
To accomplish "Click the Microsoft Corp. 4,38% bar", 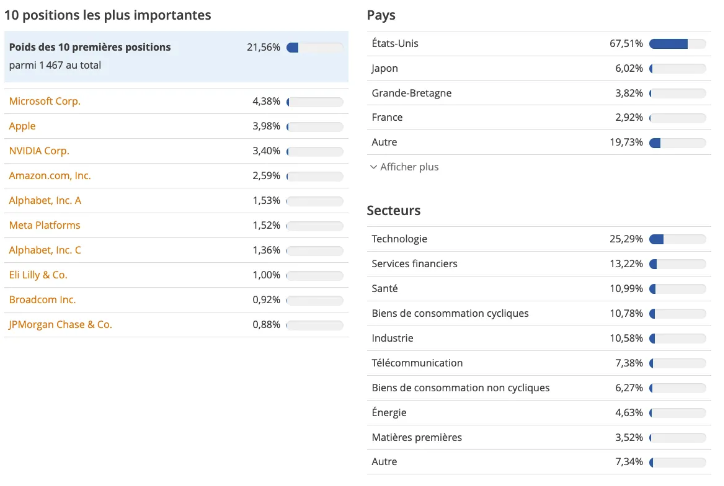I will [x=315, y=102].
